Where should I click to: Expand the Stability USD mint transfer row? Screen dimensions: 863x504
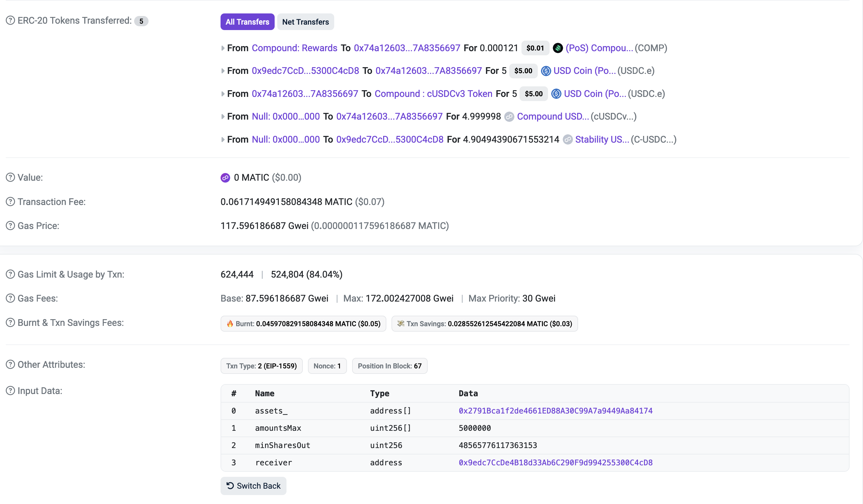[x=223, y=140]
